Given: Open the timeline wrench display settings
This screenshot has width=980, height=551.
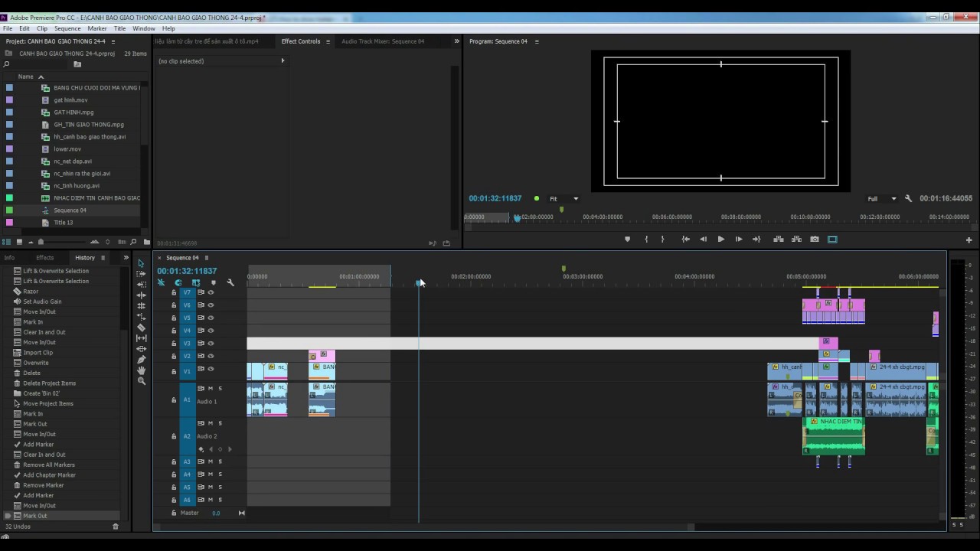Looking at the screenshot, I should (x=230, y=282).
